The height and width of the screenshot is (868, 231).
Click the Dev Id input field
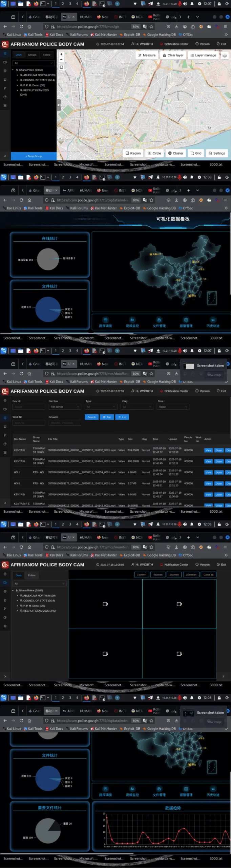29,407
